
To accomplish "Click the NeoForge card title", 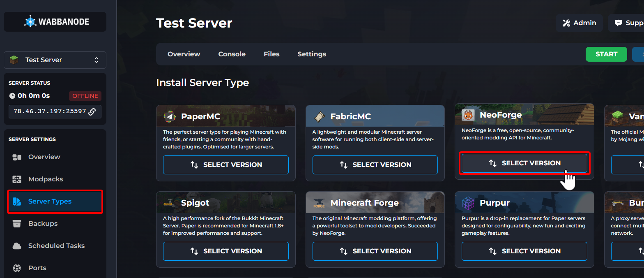I will pos(501,115).
